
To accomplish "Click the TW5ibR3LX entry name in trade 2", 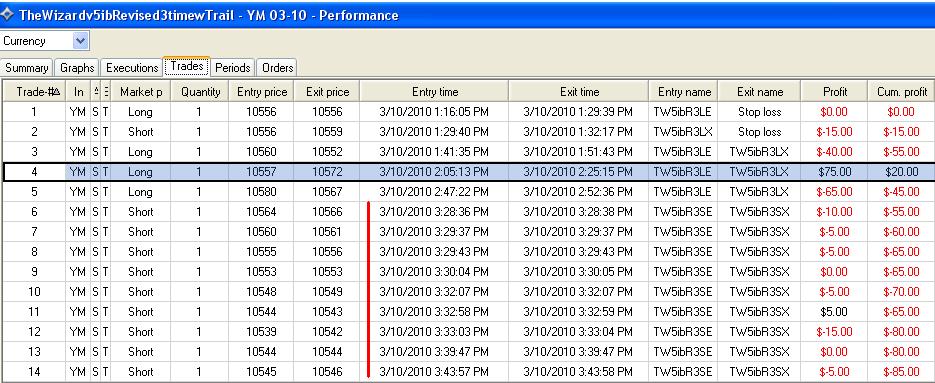I will (683, 132).
